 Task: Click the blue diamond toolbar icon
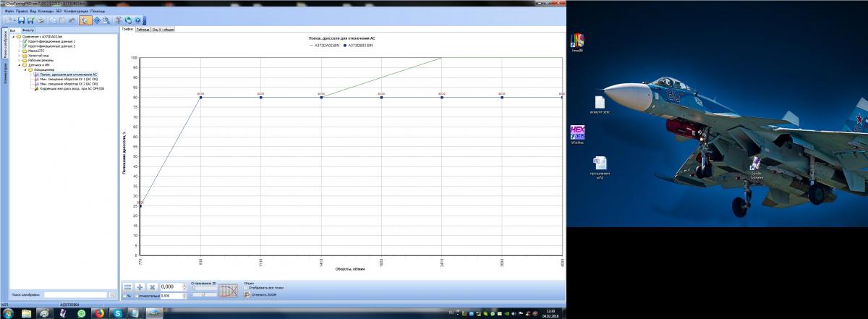[x=97, y=20]
